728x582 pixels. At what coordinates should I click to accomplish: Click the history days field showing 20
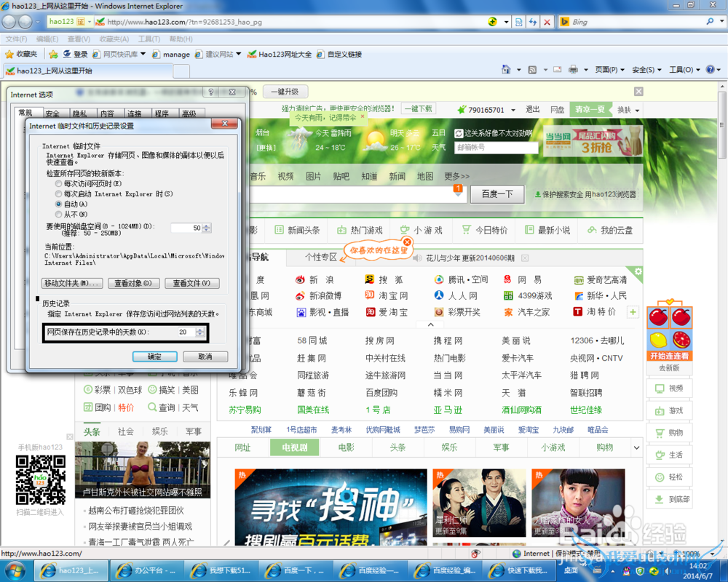click(185, 332)
